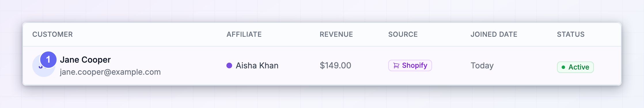
Task: Select the Jane Cooper table row
Action: (x=322, y=65)
